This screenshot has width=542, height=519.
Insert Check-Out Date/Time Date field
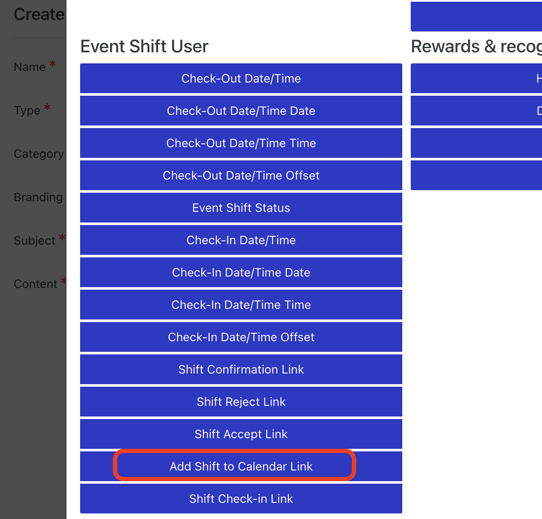tap(241, 111)
